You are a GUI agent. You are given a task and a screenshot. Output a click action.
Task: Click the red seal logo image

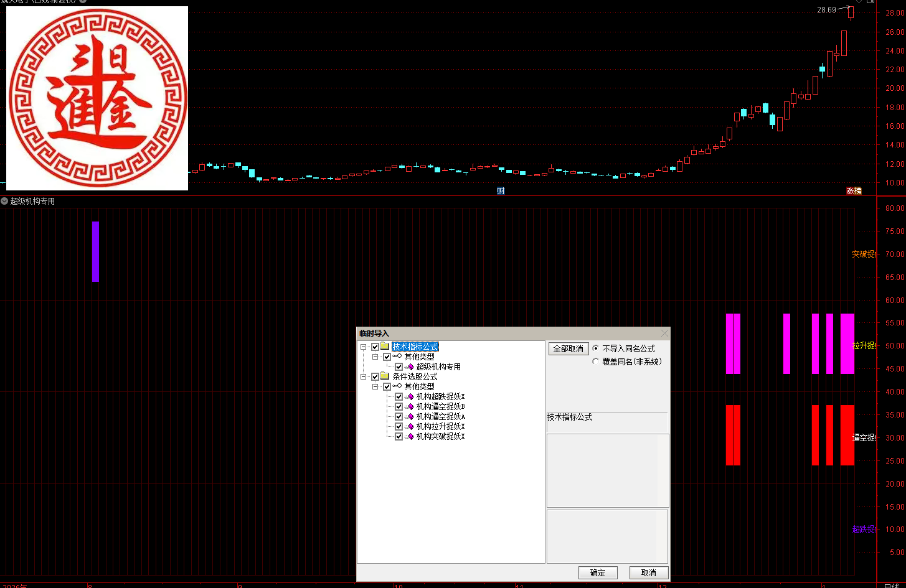click(x=97, y=98)
